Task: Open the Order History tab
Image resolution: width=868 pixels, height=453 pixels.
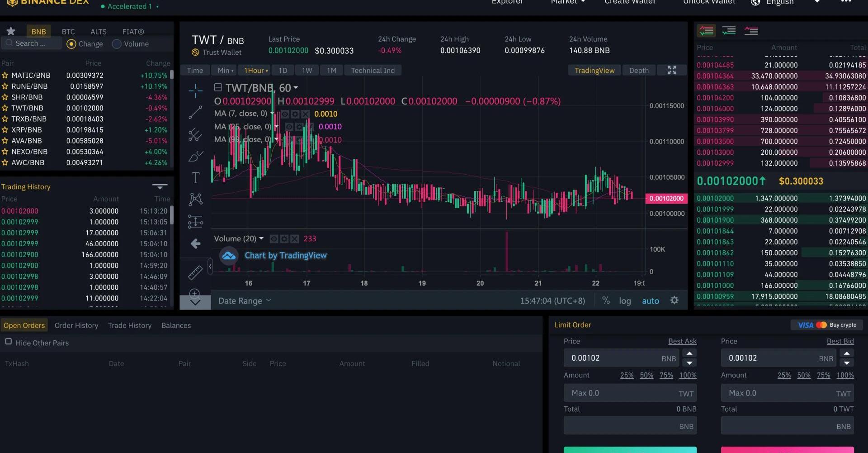Action: [x=76, y=325]
